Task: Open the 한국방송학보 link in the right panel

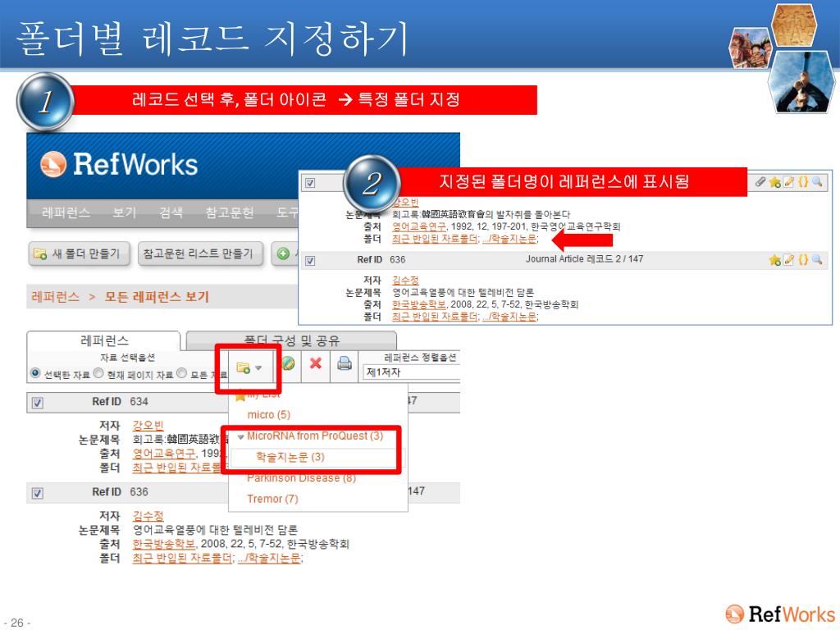Action: (x=419, y=304)
